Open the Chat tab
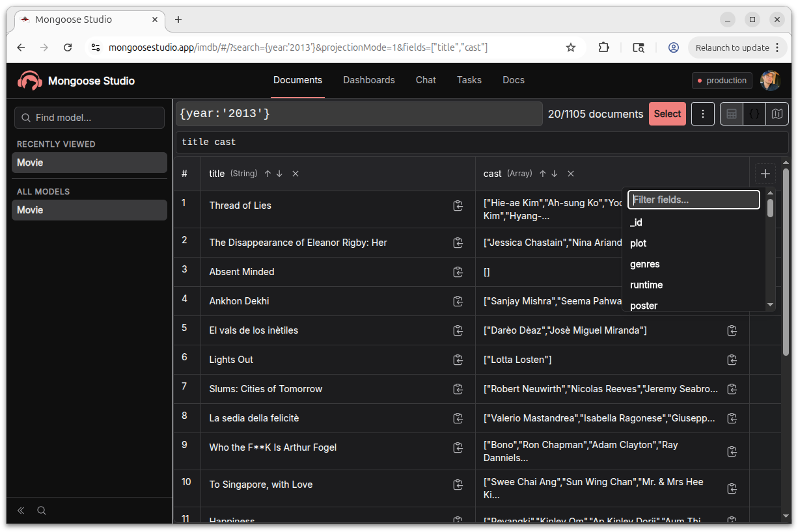798x532 pixels. pos(426,80)
